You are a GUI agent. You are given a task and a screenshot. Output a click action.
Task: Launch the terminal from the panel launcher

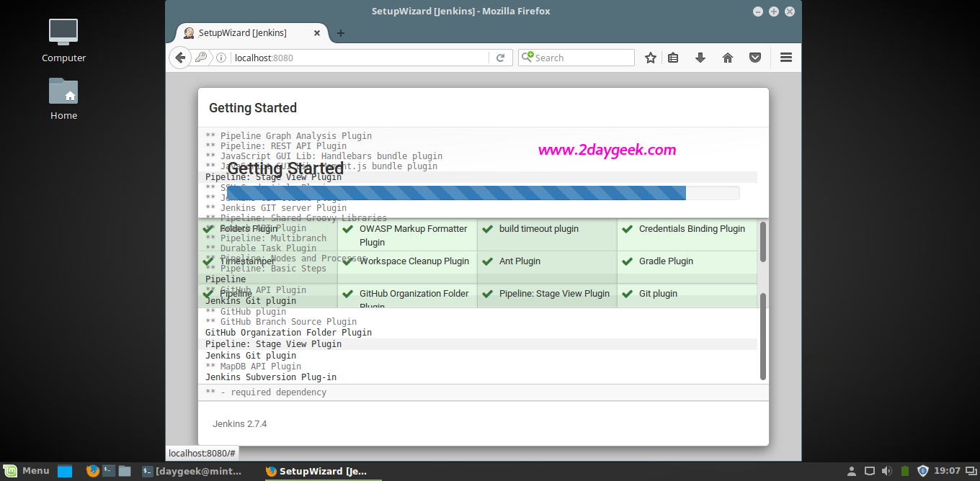click(109, 471)
